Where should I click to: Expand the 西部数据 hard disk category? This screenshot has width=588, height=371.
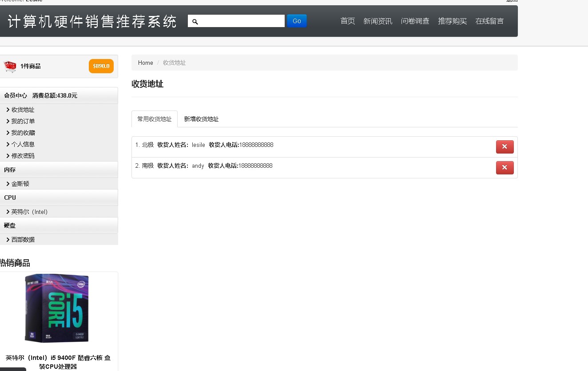pos(23,240)
